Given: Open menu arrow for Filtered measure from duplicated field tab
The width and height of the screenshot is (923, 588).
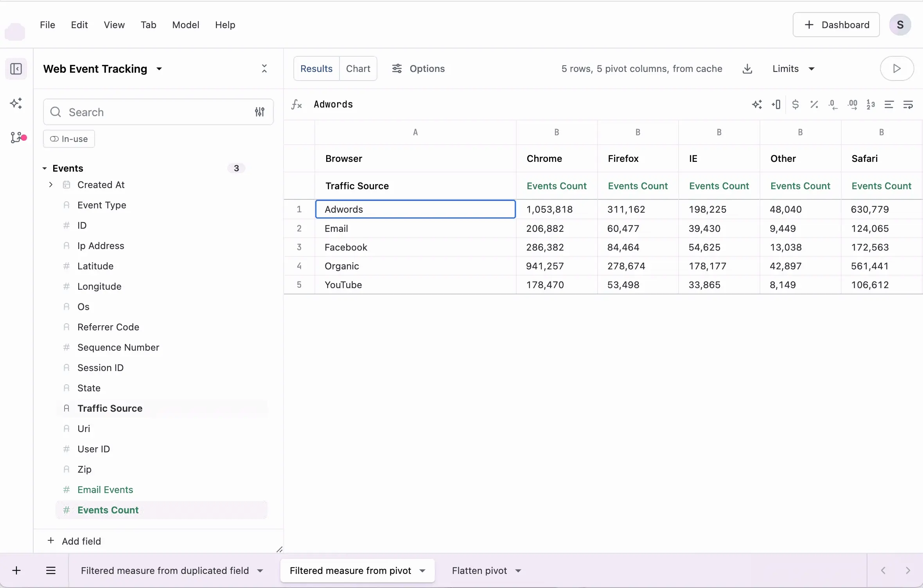Looking at the screenshot, I should pos(260,571).
